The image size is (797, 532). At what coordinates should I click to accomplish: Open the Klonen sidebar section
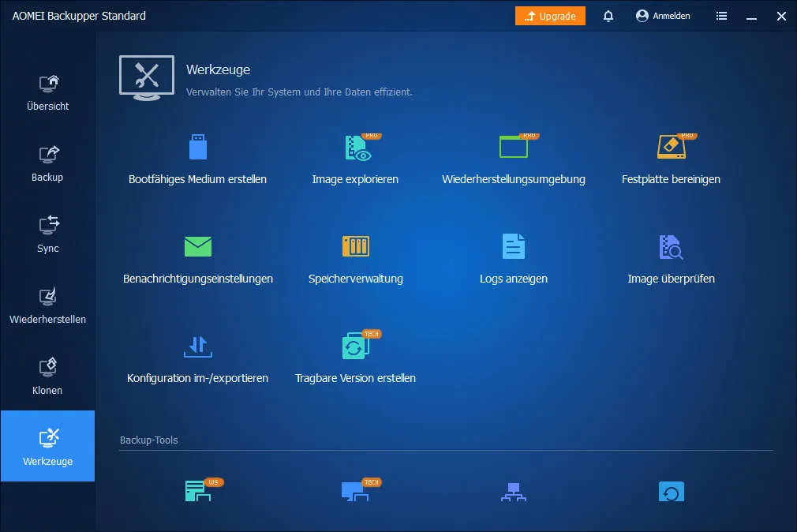point(47,376)
